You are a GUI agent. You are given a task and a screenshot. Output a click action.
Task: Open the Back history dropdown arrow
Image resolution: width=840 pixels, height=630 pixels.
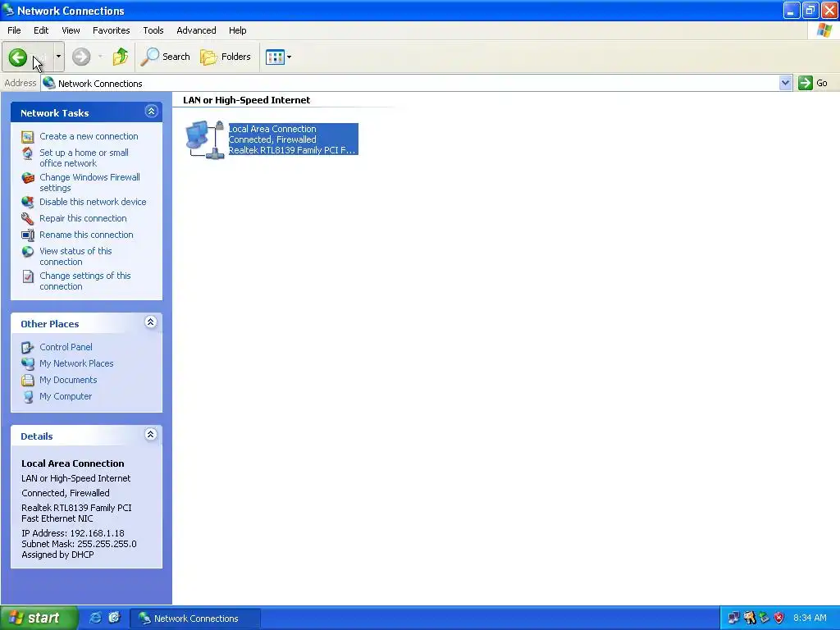point(58,57)
